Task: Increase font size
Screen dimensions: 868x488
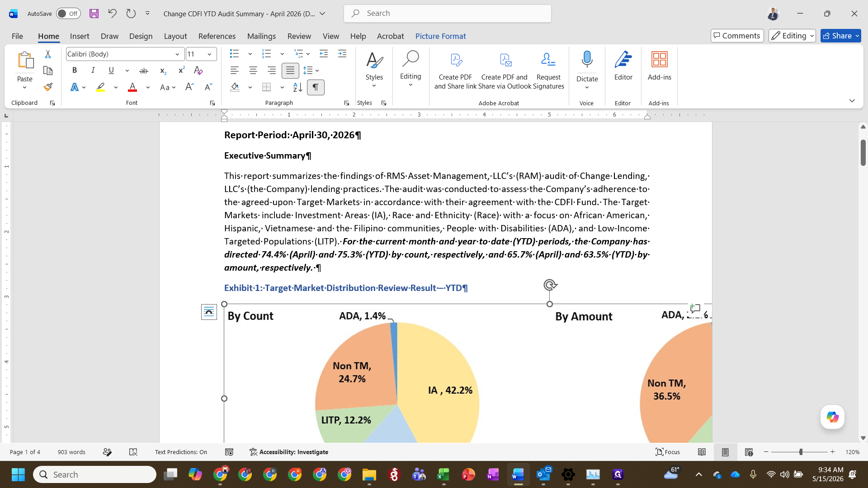Action: point(189,87)
